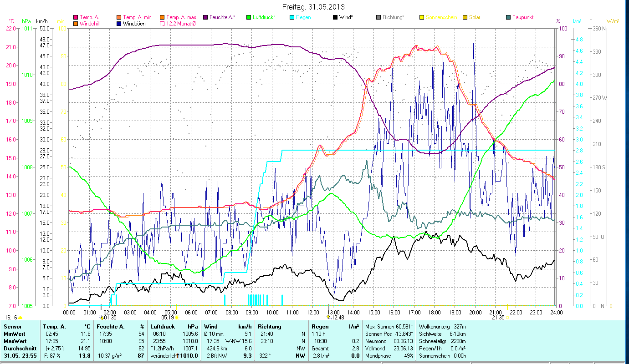This screenshot has height=364, width=629.
Task: Select the MaxWert row label
Action: point(15,341)
